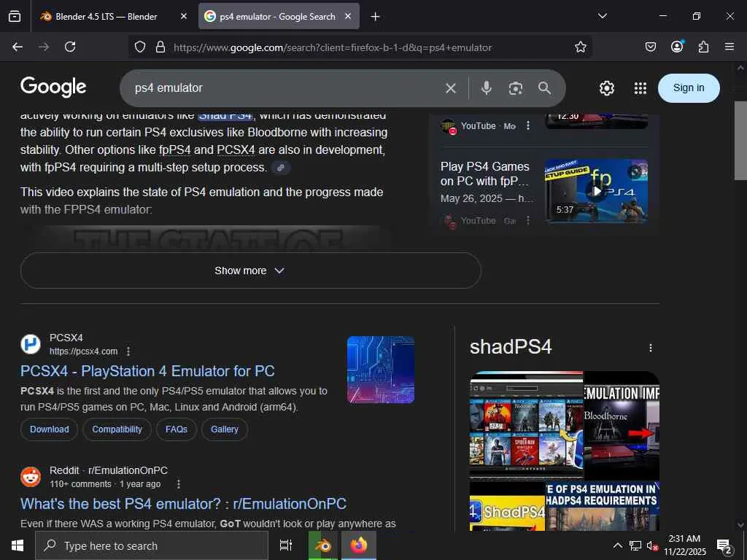Reload the current page

pyautogui.click(x=70, y=47)
